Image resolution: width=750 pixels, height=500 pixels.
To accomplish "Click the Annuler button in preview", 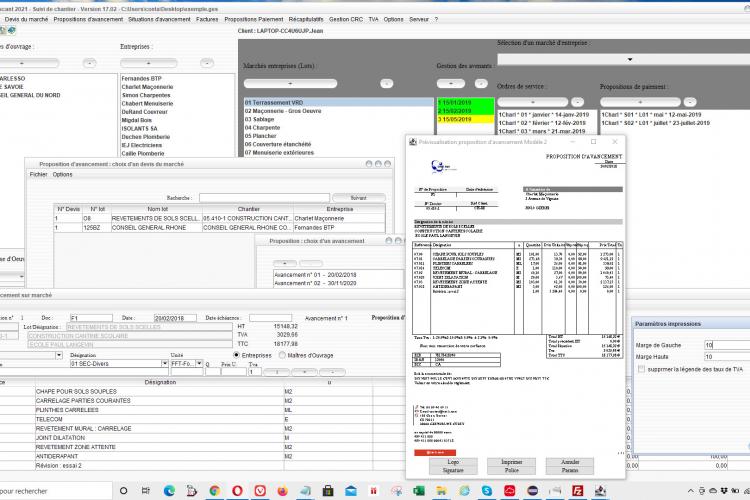I will click(x=570, y=462).
